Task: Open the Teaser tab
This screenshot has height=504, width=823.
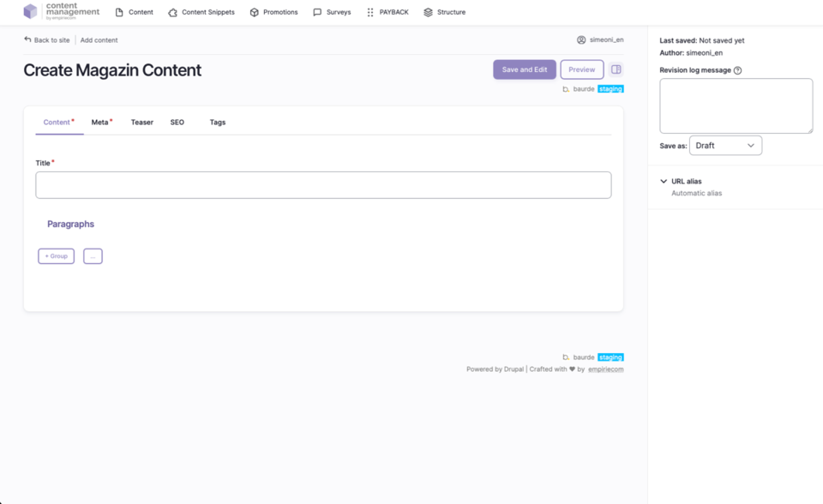Action: [141, 122]
